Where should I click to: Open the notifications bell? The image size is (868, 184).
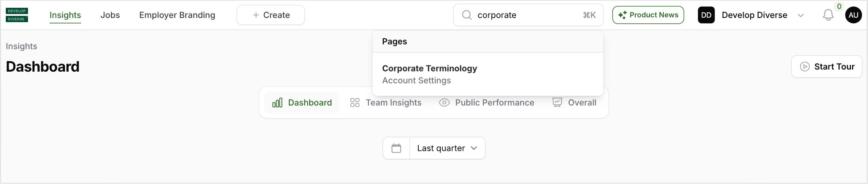[828, 15]
